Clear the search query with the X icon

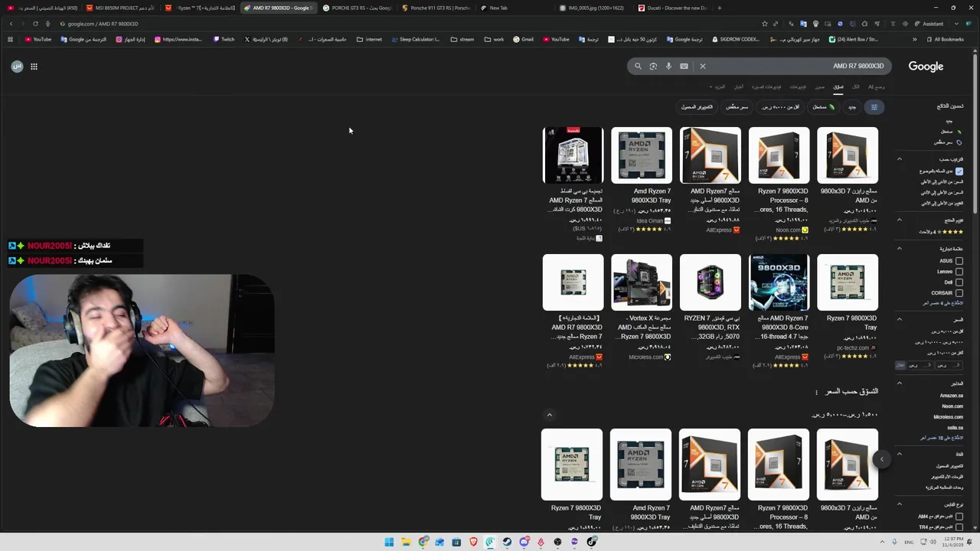(703, 66)
